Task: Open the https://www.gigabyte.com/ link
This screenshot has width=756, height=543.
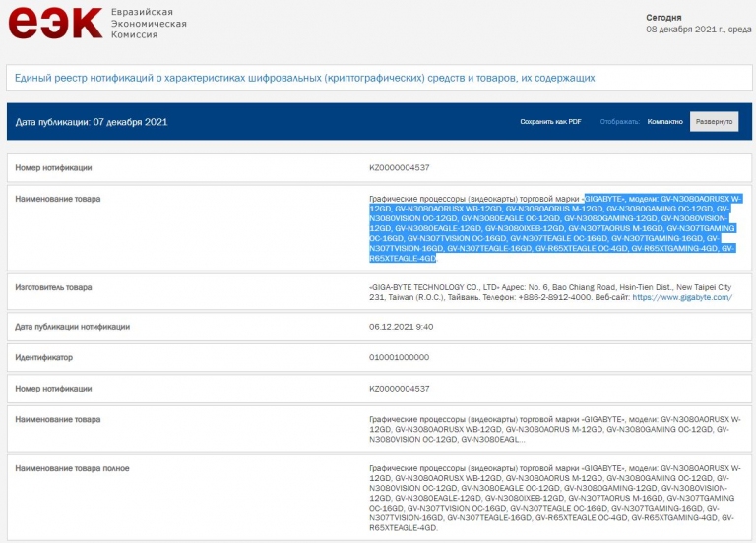Action: 682,297
